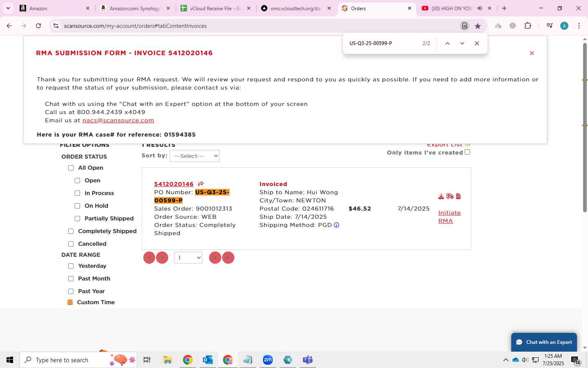This screenshot has height=368, width=588.
Task: Jump to previous find-in-page match
Action: (x=448, y=43)
